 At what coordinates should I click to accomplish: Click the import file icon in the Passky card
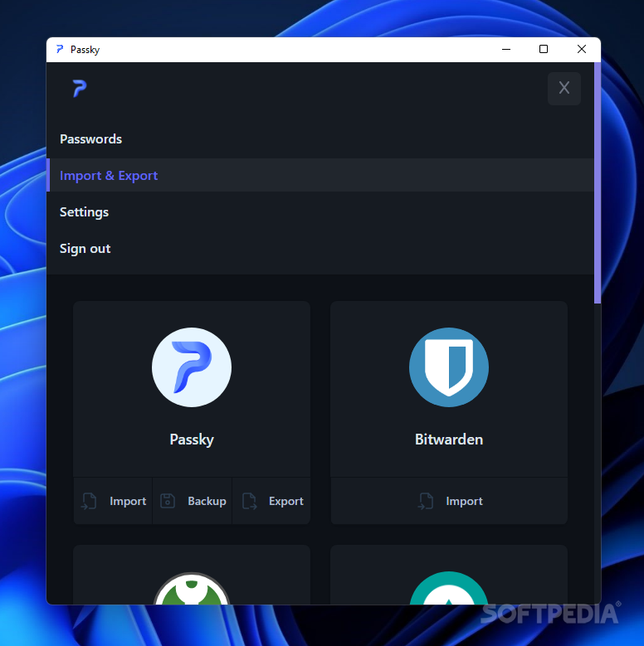[x=89, y=501]
